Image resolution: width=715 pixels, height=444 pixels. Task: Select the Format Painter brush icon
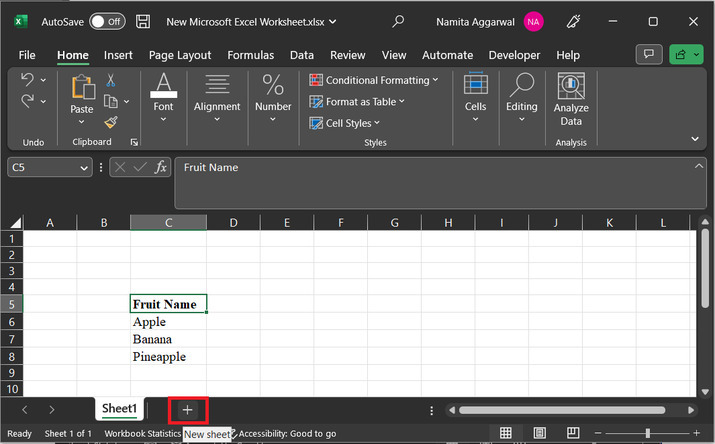[x=111, y=122]
